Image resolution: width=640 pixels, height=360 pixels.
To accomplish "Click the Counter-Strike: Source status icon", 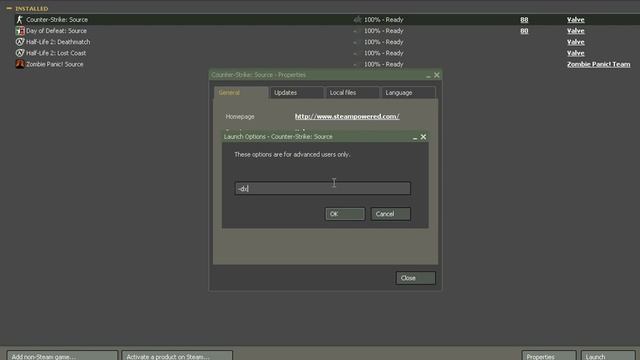I will coord(358,19).
